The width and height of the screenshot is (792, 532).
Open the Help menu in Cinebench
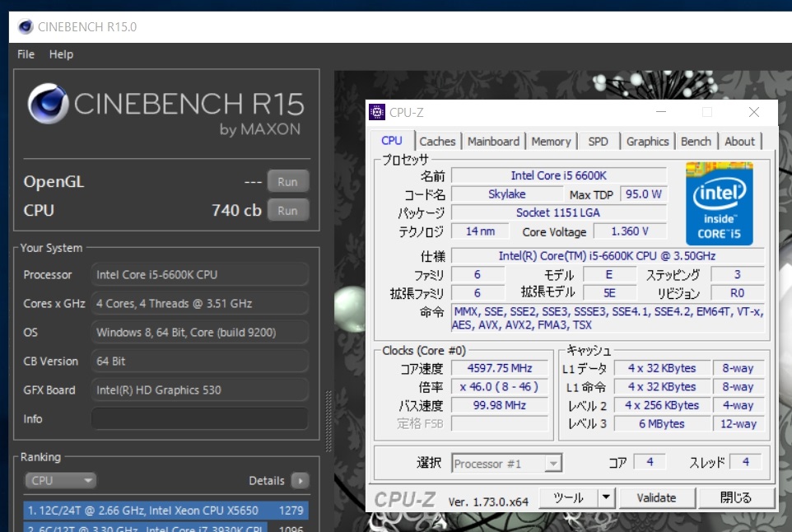tap(61, 54)
